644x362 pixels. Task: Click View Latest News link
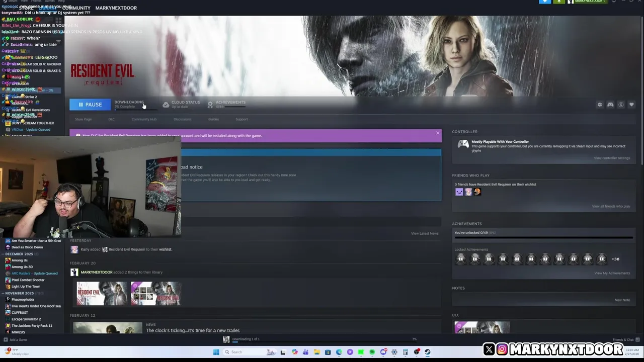coord(425,233)
